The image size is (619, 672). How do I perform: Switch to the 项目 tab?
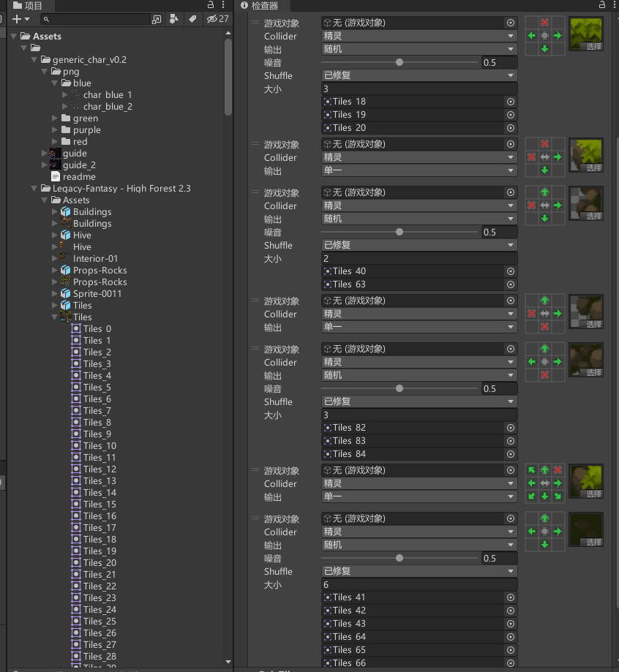click(x=29, y=5)
